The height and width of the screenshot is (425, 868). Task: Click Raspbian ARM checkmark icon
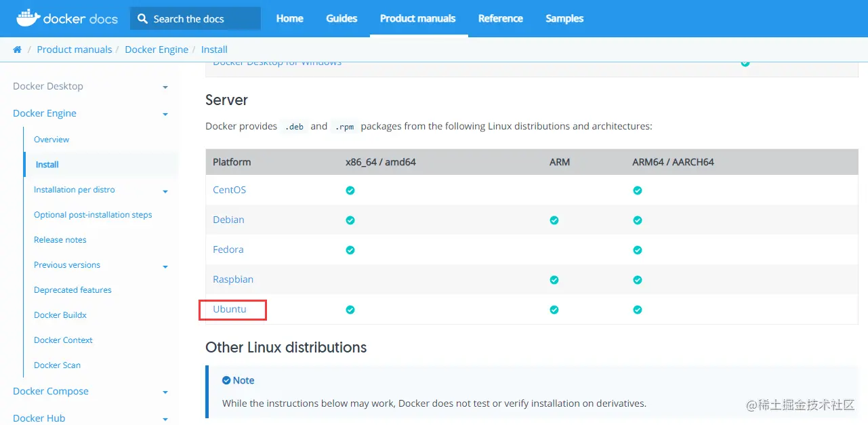pos(554,280)
